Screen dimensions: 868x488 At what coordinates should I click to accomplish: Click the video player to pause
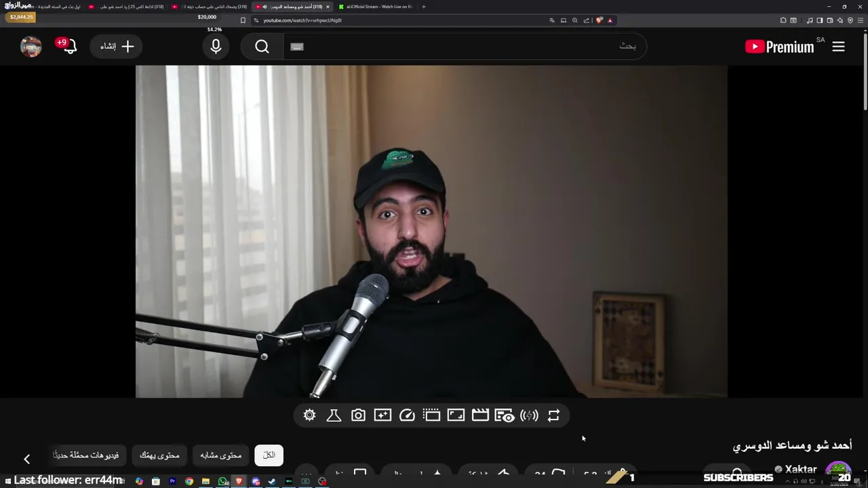[431, 231]
